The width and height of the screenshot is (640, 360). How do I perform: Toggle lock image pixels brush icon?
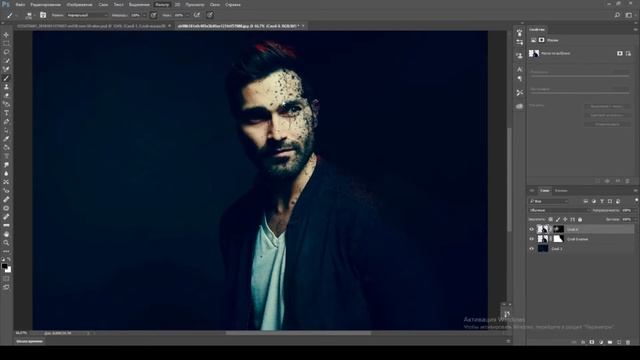(558, 220)
